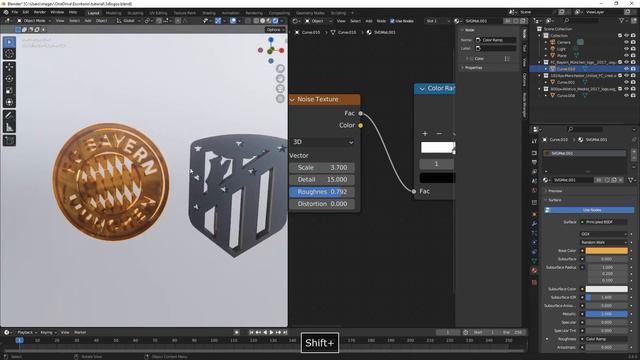The width and height of the screenshot is (640, 360).
Task: Open the Render menu
Action: [40, 12]
